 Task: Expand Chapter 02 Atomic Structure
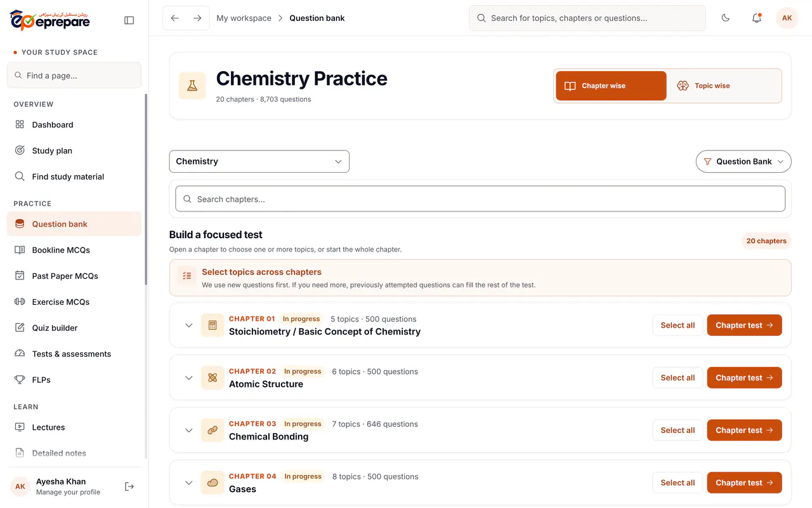188,378
